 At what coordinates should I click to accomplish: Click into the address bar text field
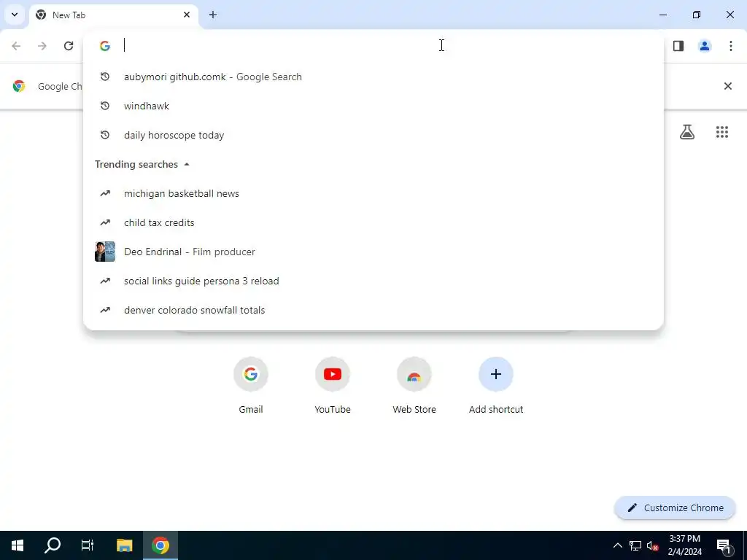[391, 46]
